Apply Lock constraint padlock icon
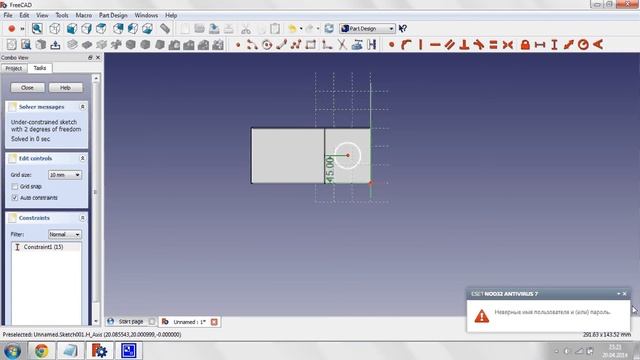The image size is (640, 360). 525,44
